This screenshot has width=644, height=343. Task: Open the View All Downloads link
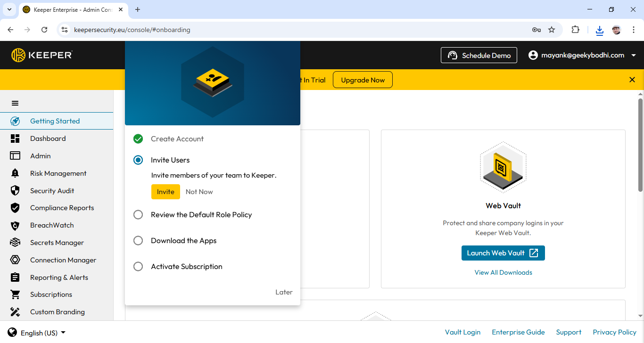[x=503, y=272]
